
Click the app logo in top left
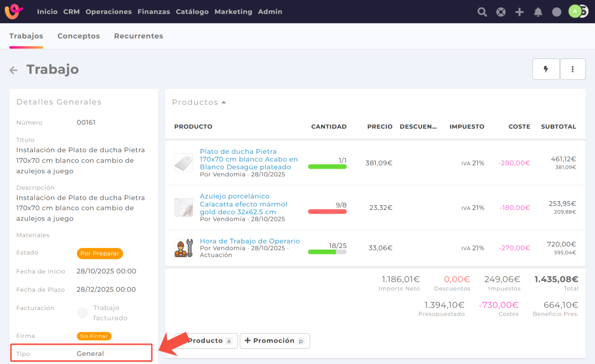pos(14,11)
